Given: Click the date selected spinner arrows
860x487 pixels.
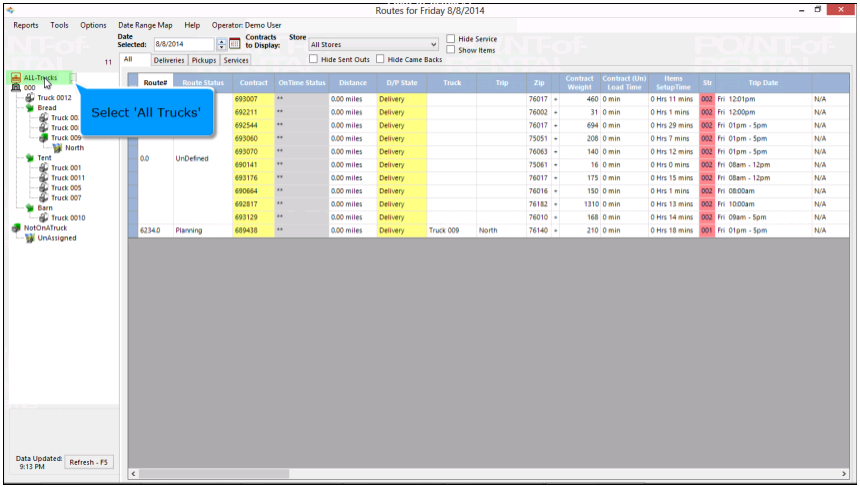Looking at the screenshot, I should click(221, 44).
